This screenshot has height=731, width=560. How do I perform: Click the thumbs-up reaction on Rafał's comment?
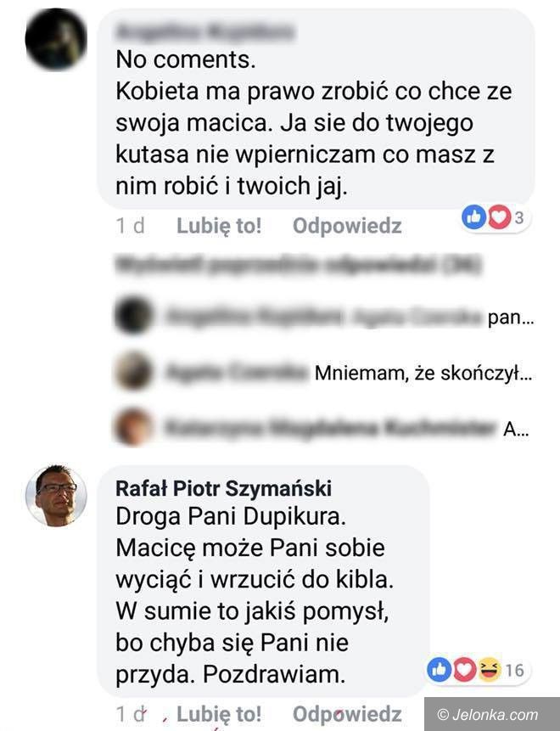pos(440,670)
